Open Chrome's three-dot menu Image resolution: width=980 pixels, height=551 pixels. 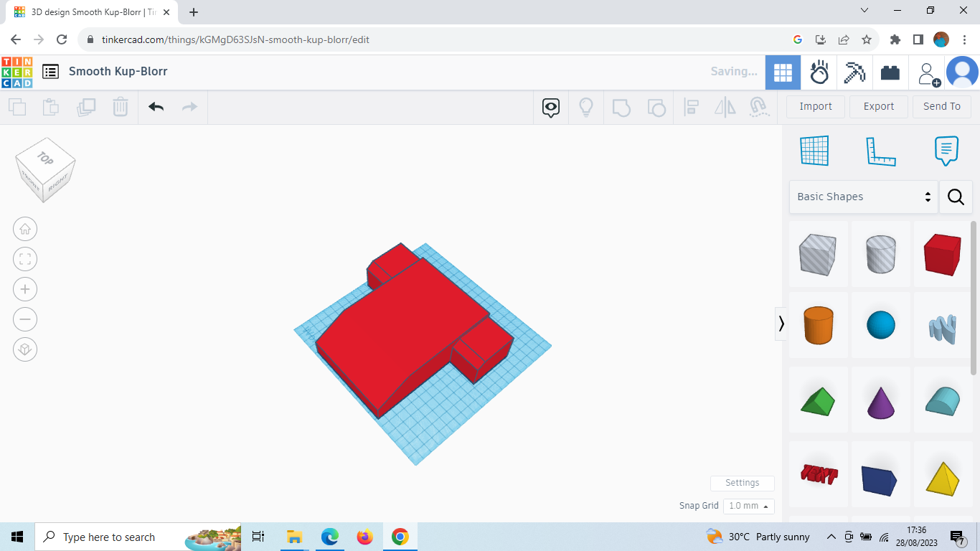pos(965,40)
